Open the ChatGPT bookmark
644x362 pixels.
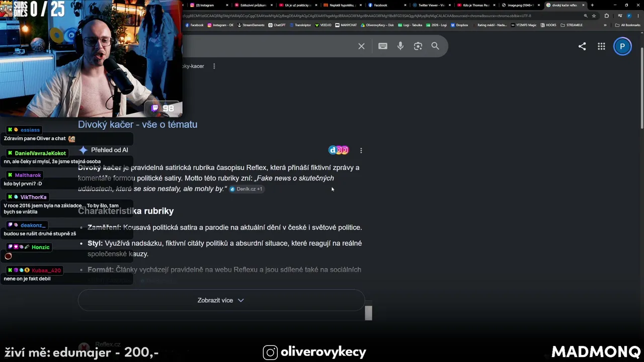tap(277, 25)
